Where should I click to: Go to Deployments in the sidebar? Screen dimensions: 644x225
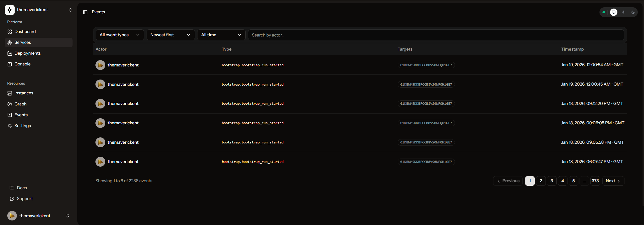point(27,53)
